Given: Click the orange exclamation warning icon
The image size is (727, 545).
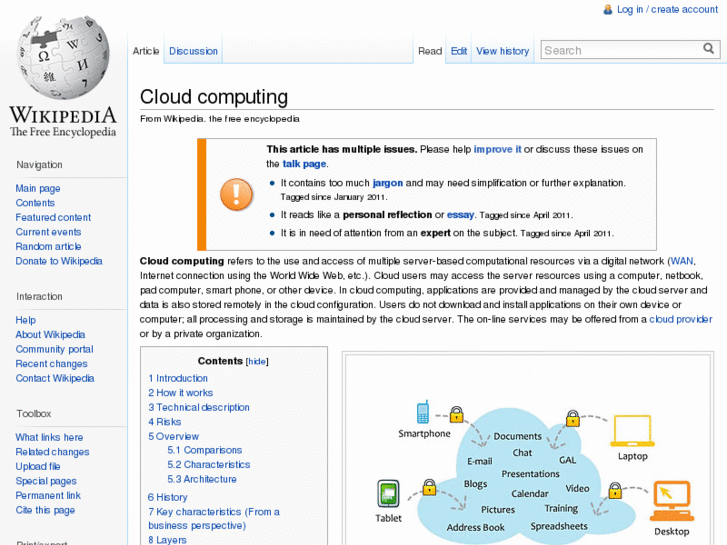Looking at the screenshot, I should (x=236, y=194).
